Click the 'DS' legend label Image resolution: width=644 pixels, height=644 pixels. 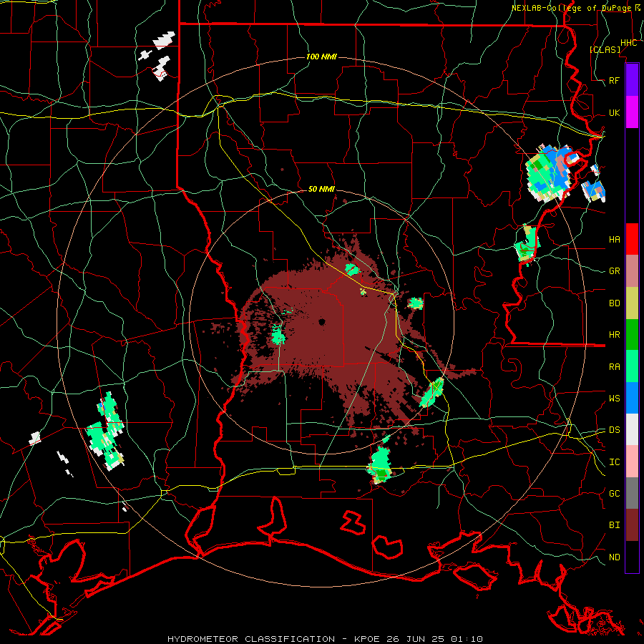coord(614,429)
